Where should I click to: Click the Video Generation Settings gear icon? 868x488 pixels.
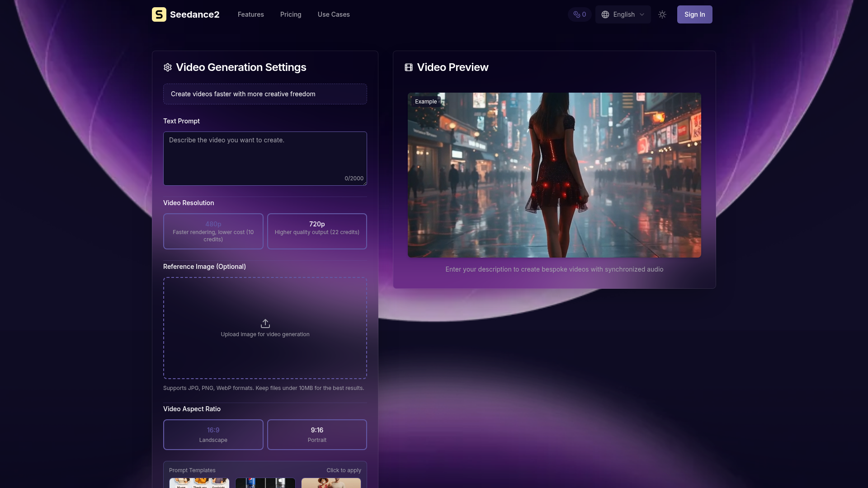(x=168, y=67)
